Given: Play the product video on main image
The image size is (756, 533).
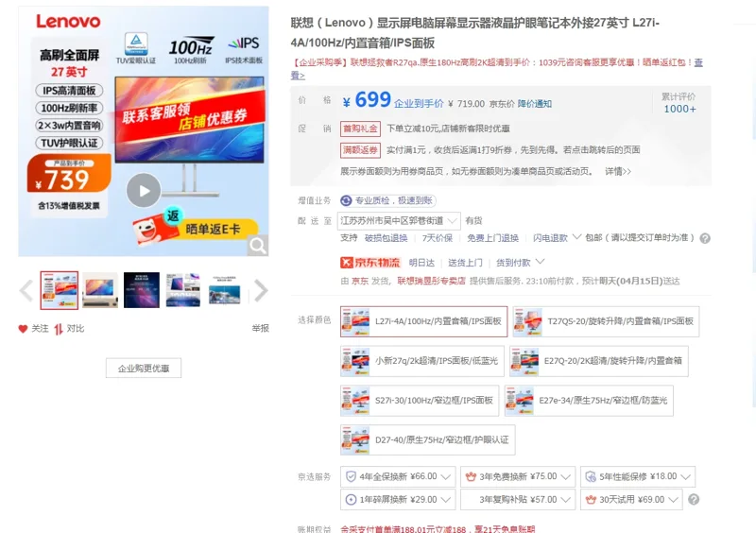Looking at the screenshot, I should pos(144,191).
